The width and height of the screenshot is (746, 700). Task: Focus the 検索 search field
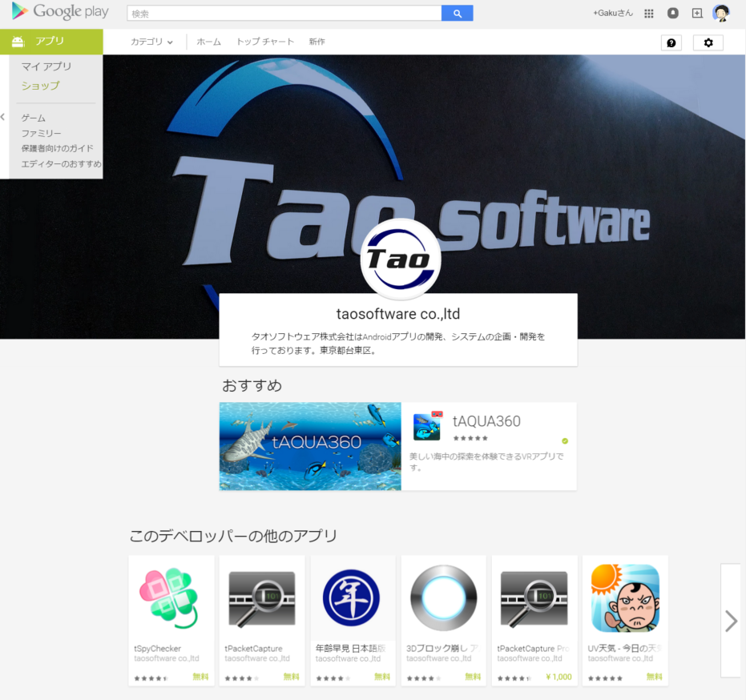pyautogui.click(x=284, y=14)
